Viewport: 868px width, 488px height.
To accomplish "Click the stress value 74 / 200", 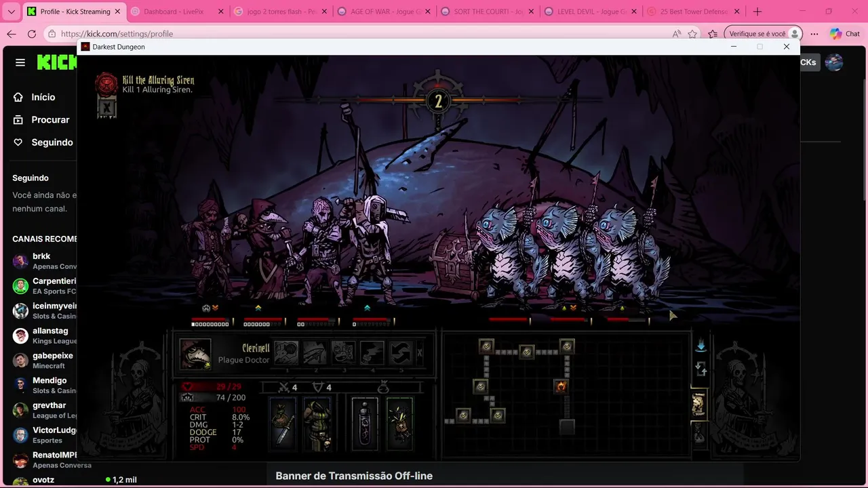I will 231,398.
